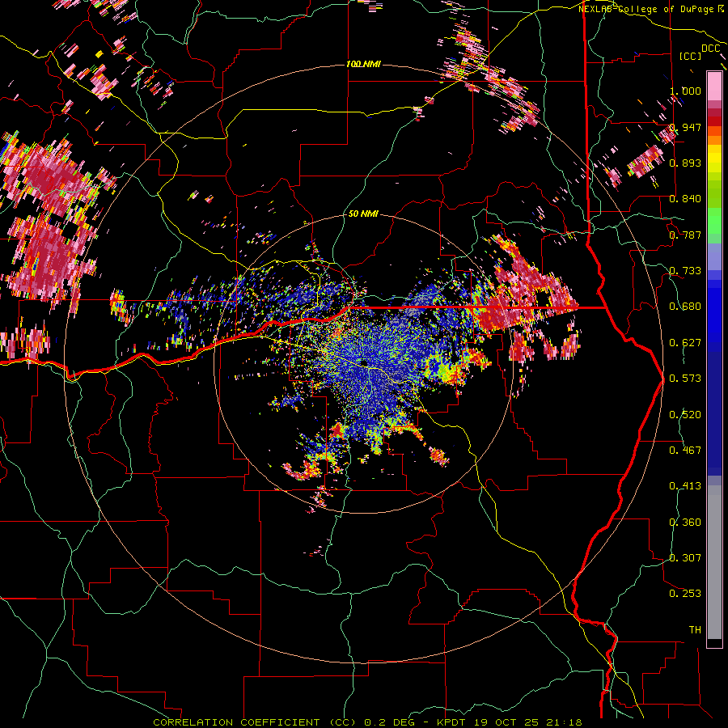Click the 0.840 scale value
This screenshot has height=728, width=728.
685,198
